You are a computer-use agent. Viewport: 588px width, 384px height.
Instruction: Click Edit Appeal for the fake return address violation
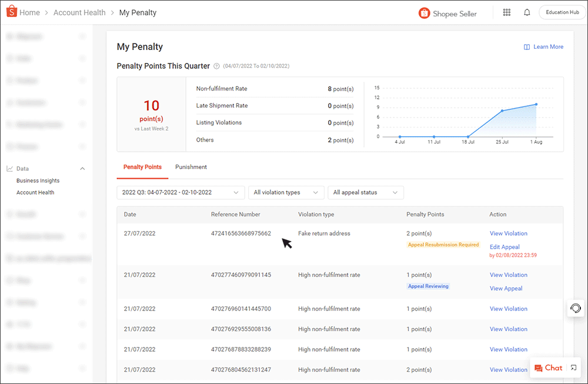pyautogui.click(x=505, y=246)
